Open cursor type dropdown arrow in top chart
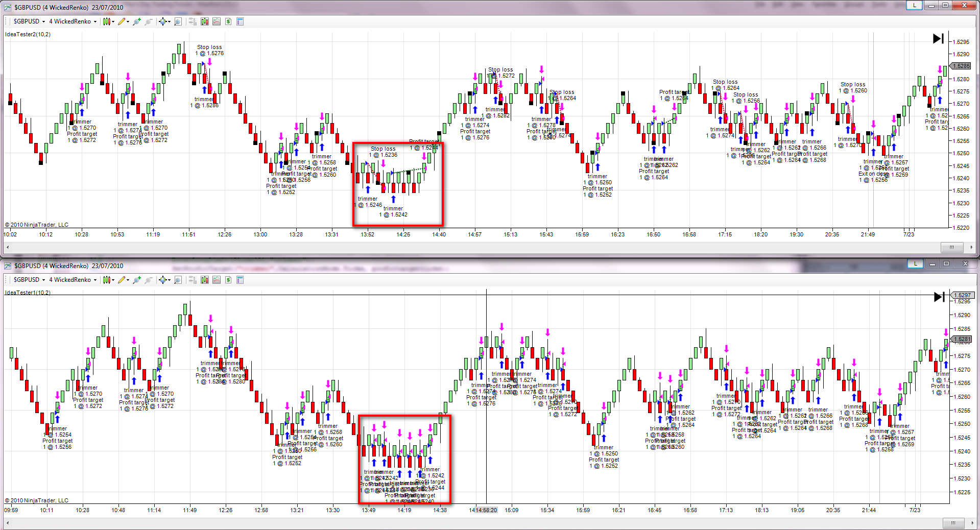Viewport: 980px width, 530px height. click(x=169, y=21)
